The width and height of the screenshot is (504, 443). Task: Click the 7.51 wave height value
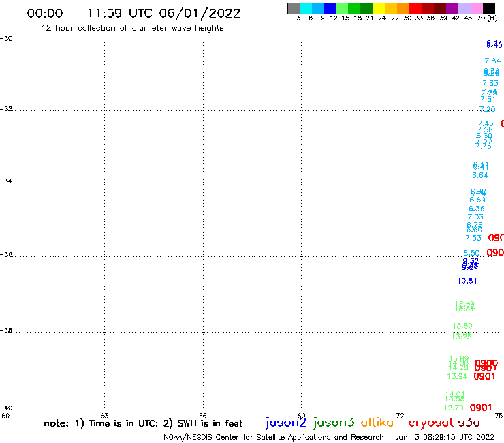pos(488,99)
